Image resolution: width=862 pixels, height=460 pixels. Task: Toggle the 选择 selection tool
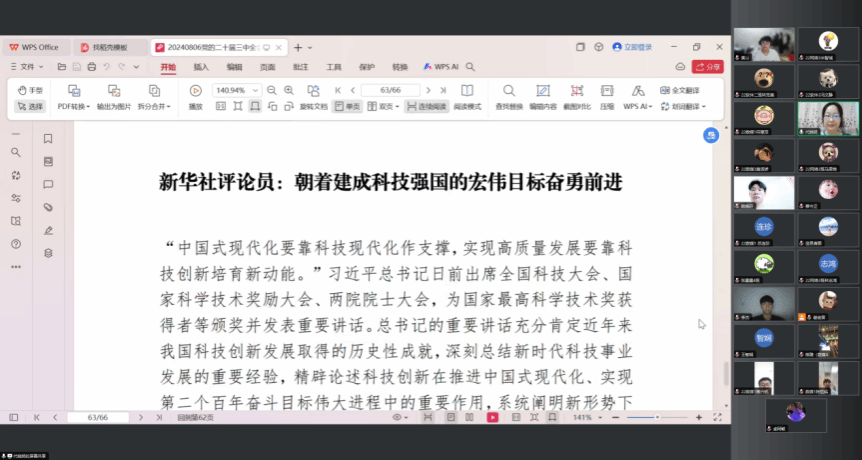(30, 106)
